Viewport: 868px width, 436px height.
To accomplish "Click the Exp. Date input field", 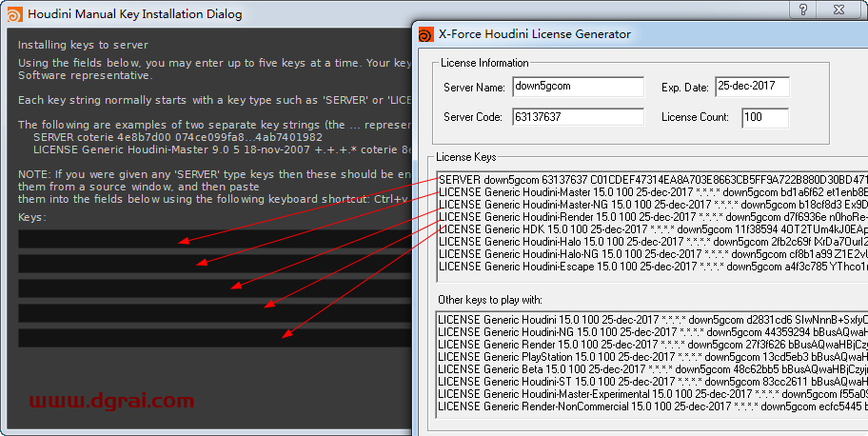I will (x=752, y=87).
